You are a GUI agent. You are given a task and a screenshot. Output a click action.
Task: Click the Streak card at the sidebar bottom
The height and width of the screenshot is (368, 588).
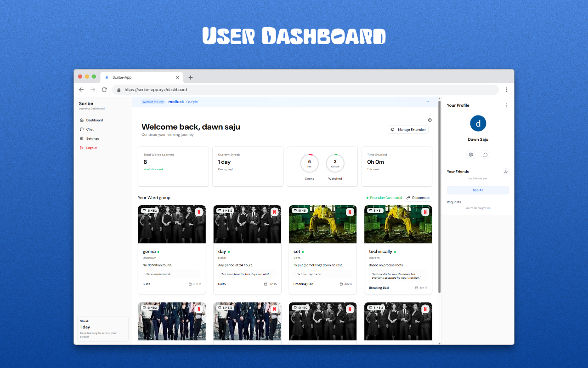103,329
